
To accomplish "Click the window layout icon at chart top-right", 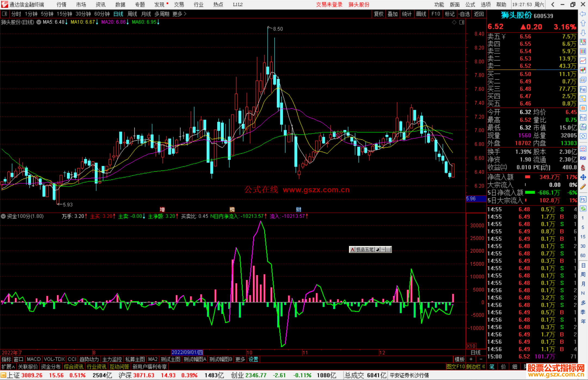I will tap(462, 22).
